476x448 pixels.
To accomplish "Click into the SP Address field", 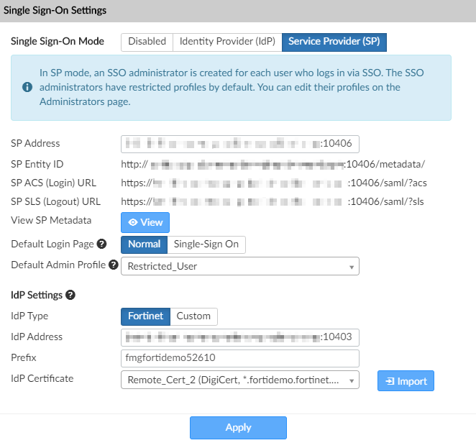I will coord(239,143).
